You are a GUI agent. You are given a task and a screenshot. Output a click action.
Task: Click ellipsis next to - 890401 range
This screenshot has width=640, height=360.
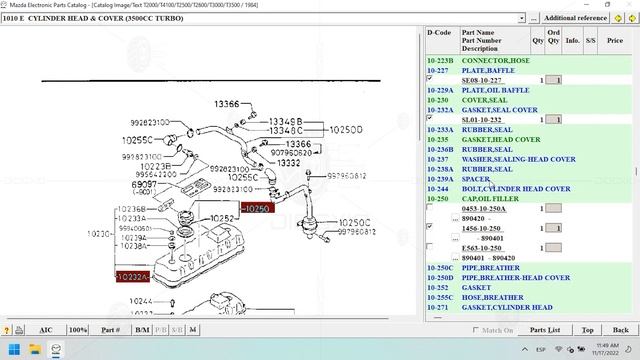coord(455,238)
